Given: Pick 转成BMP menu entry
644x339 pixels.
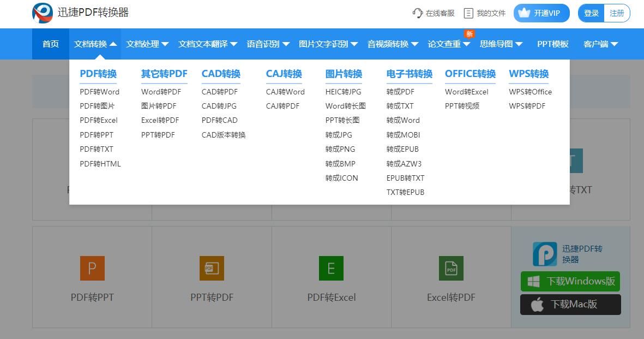Looking at the screenshot, I should point(340,164).
